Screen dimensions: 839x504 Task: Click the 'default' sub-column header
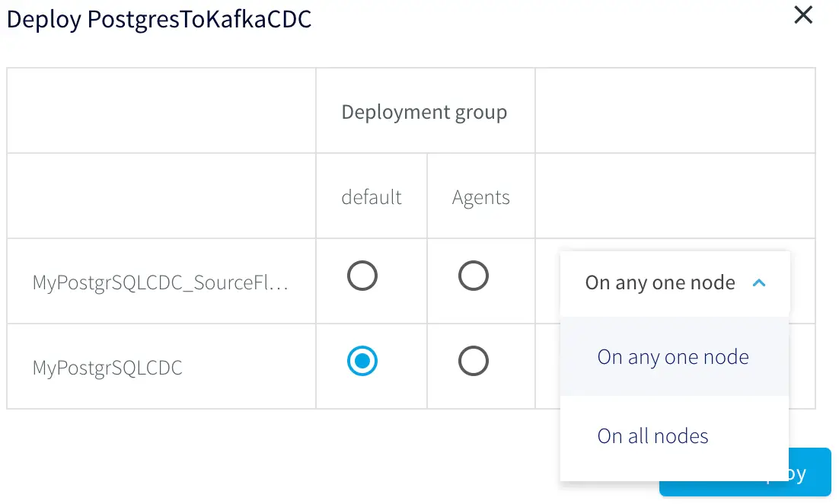tap(372, 197)
